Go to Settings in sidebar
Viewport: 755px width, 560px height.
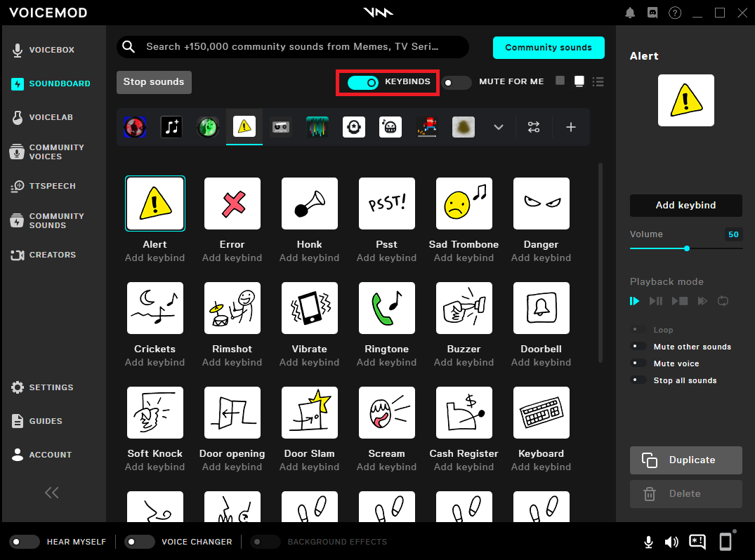pyautogui.click(x=51, y=387)
